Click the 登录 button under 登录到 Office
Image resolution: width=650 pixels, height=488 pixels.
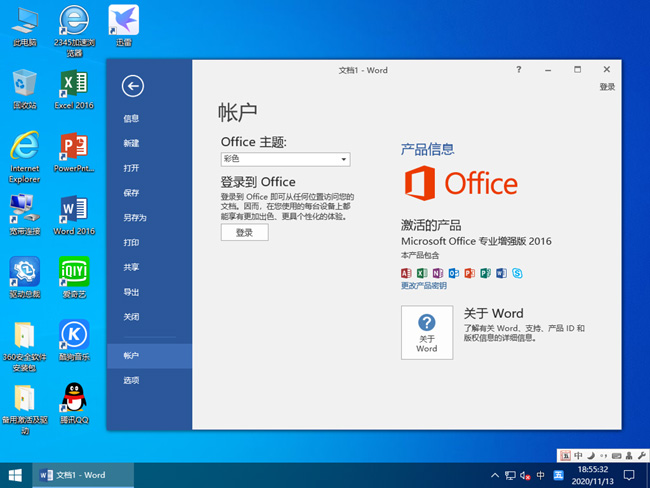click(x=245, y=232)
